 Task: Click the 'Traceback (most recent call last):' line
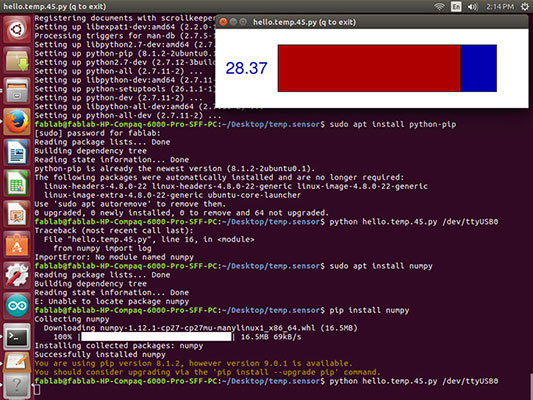coord(114,231)
